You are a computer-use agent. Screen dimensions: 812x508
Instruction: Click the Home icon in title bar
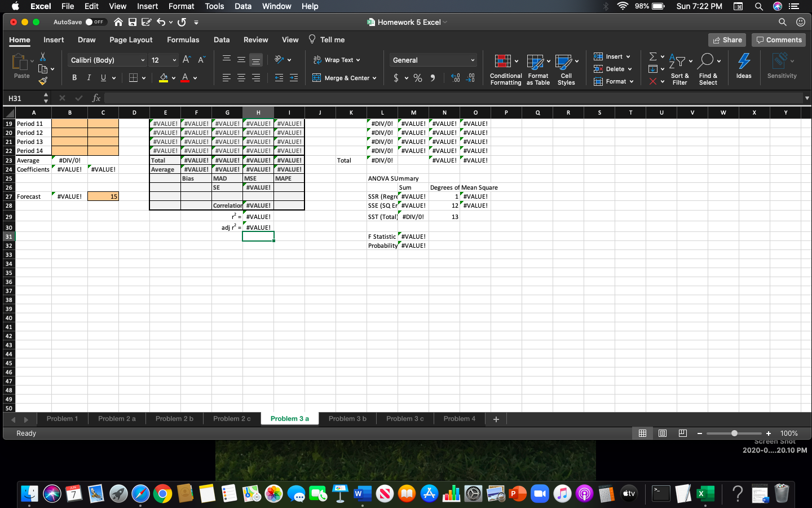118,22
